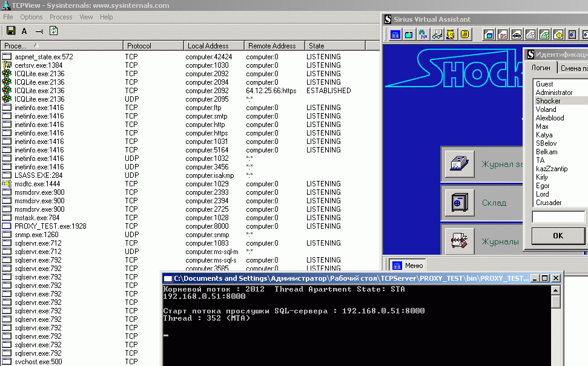Viewport: 588px width, 366px height.
Task: Click the binoculars N± search icon
Action: coord(423,35)
